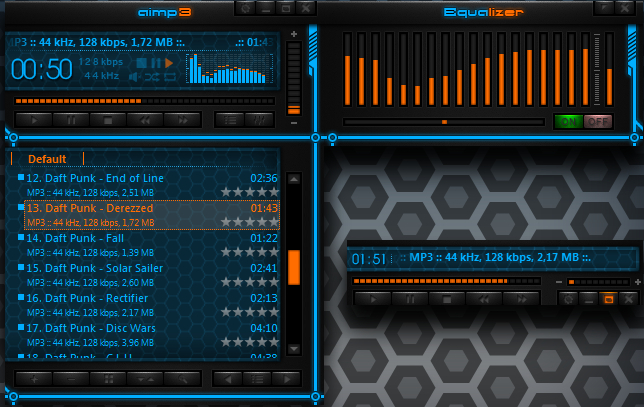Open the aimp3 settings icon in title bar
Viewport: 644px width, 407px height.
pyautogui.click(x=246, y=8)
